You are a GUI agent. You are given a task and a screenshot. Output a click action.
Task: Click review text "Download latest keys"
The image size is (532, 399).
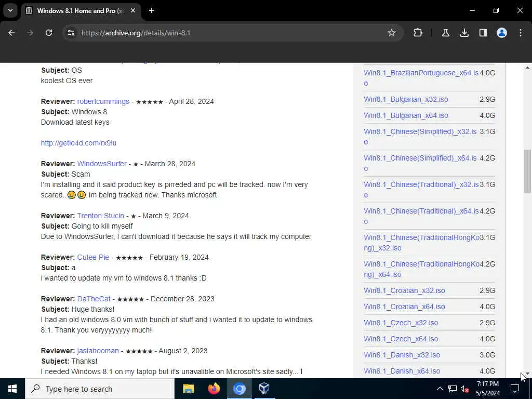pyautogui.click(x=75, y=123)
